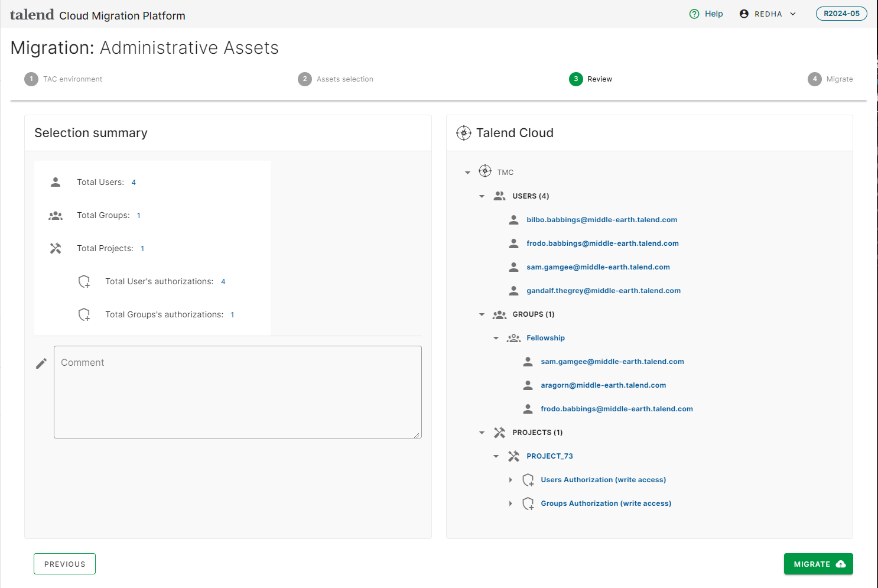878x588 pixels.
Task: Click the Total Users person icon
Action: [56, 182]
